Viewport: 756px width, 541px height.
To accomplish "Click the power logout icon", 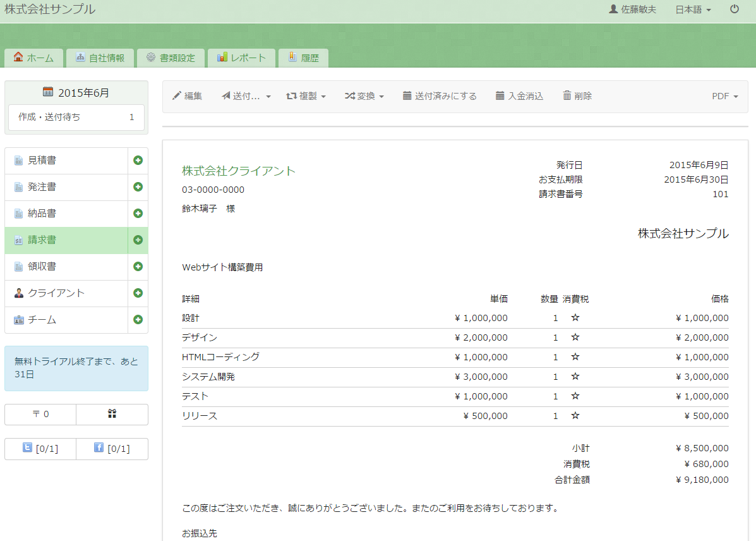I will (735, 9).
